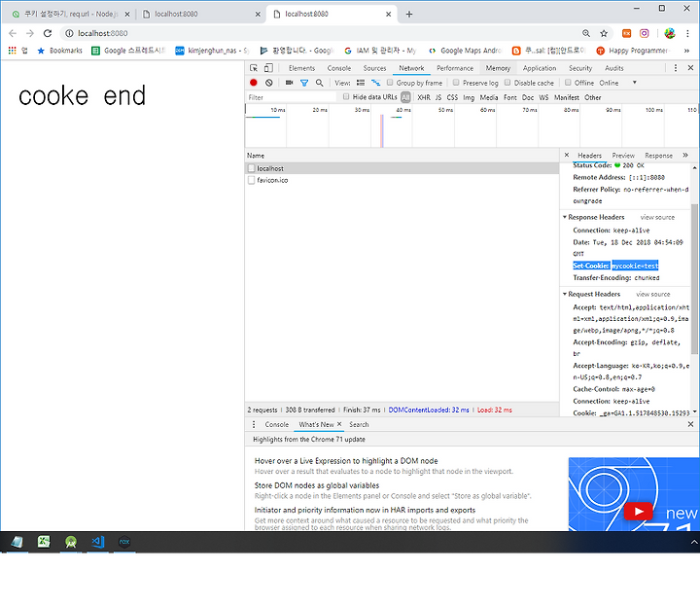Open Nox app from the taskbar
Screen dimensions: 700x607
click(x=124, y=542)
